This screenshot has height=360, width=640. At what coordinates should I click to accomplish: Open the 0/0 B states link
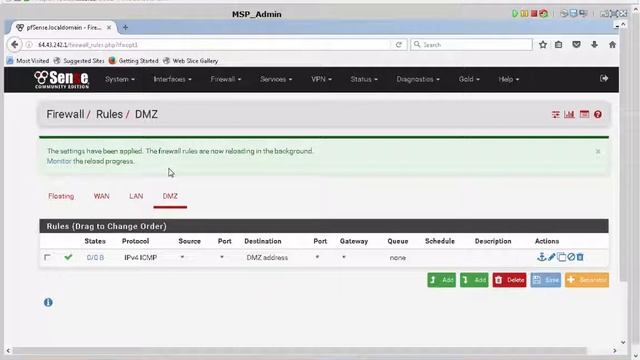coord(95,258)
